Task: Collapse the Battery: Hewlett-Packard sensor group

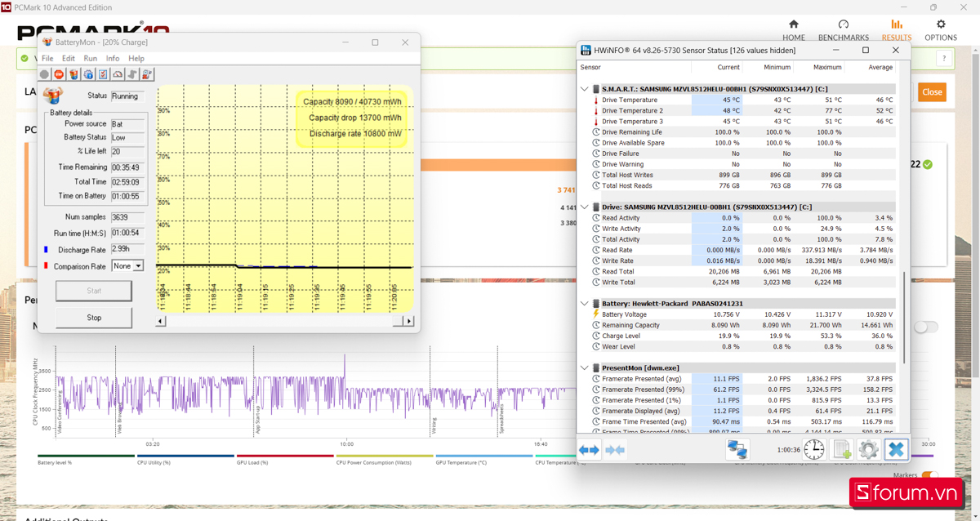Action: 584,303
